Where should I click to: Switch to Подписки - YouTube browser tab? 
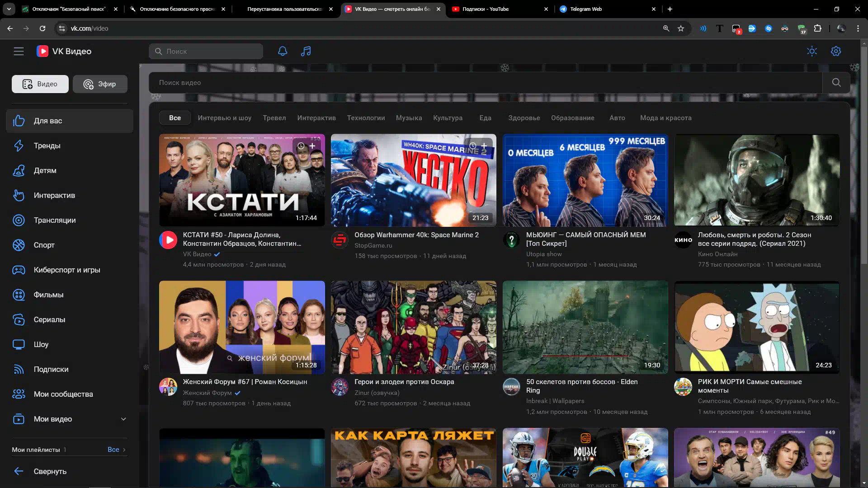(x=500, y=9)
